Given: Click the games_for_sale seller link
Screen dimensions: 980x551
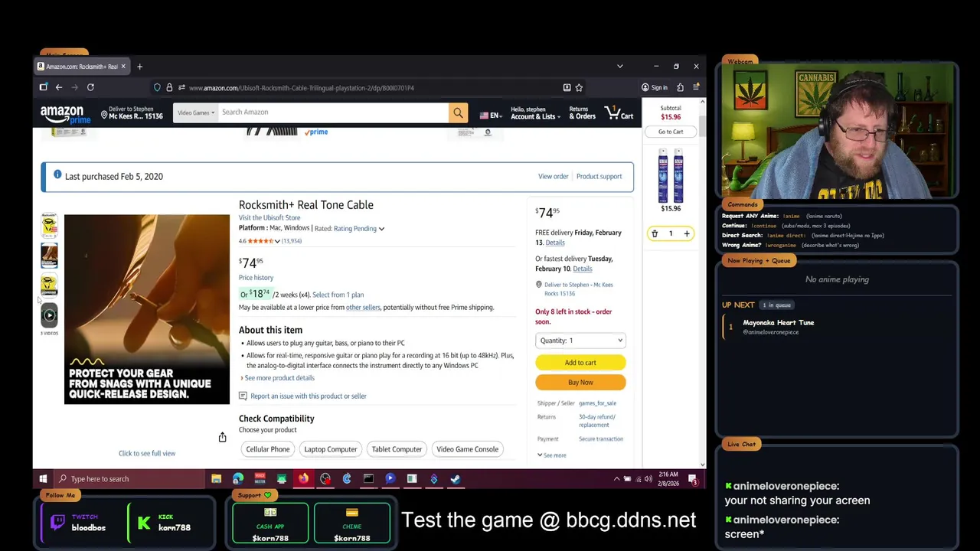Looking at the screenshot, I should pos(597,403).
